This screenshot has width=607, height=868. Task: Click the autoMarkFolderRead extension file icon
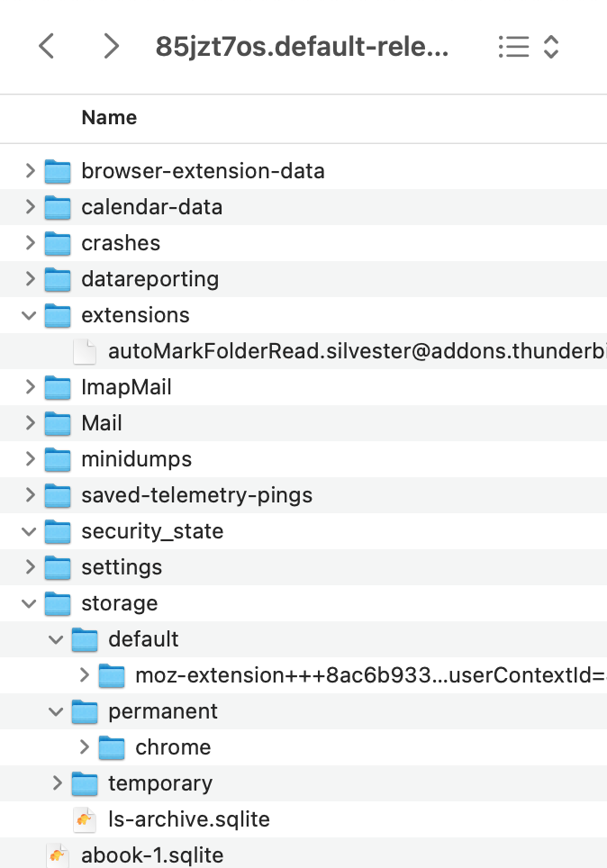[85, 351]
